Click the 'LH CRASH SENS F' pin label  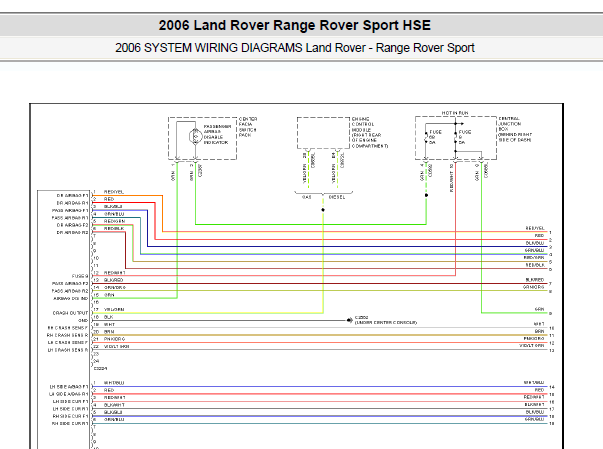pos(68,343)
